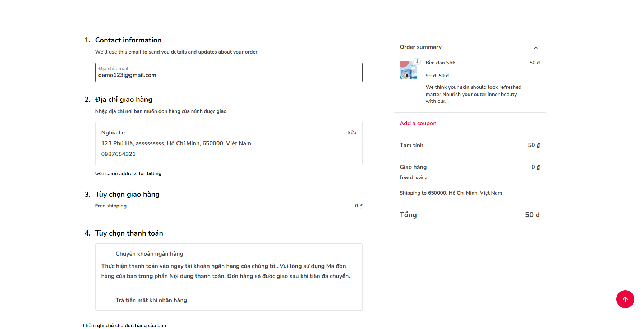
Task: Click the Bỉm dán S66 product name
Action: tap(440, 63)
